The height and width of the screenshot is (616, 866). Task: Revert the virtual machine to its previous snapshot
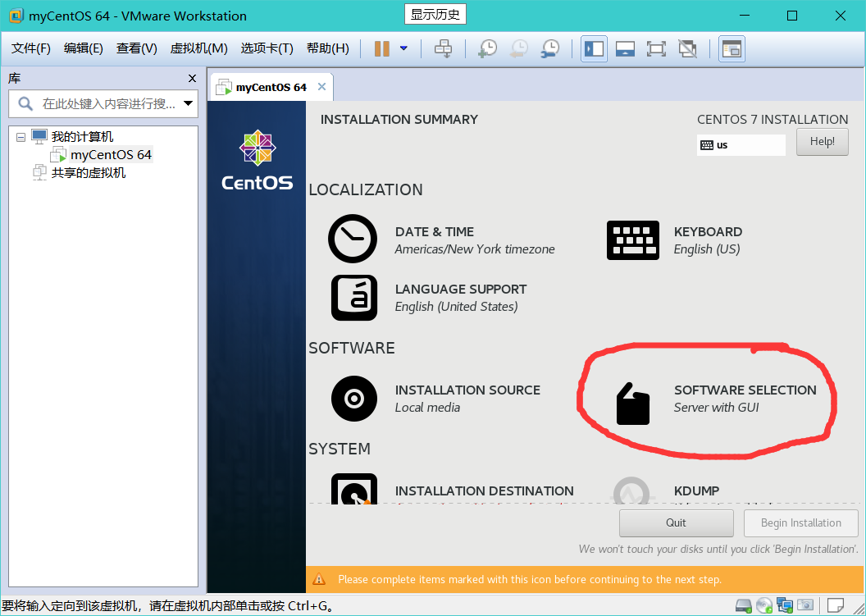[x=518, y=48]
